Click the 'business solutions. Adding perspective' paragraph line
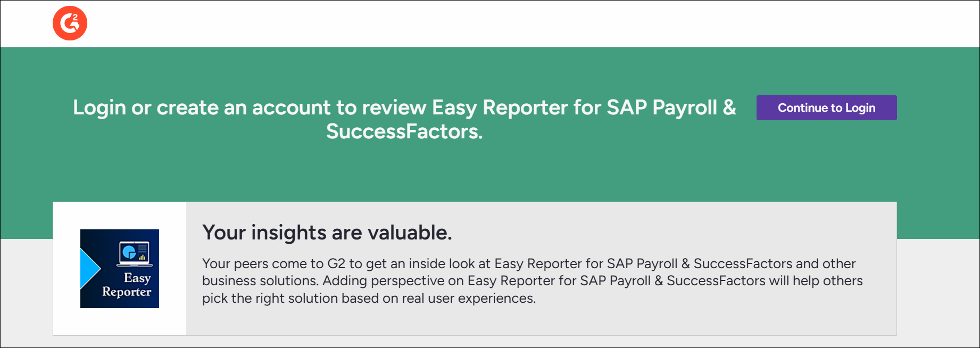The width and height of the screenshot is (980, 348). 532,280
